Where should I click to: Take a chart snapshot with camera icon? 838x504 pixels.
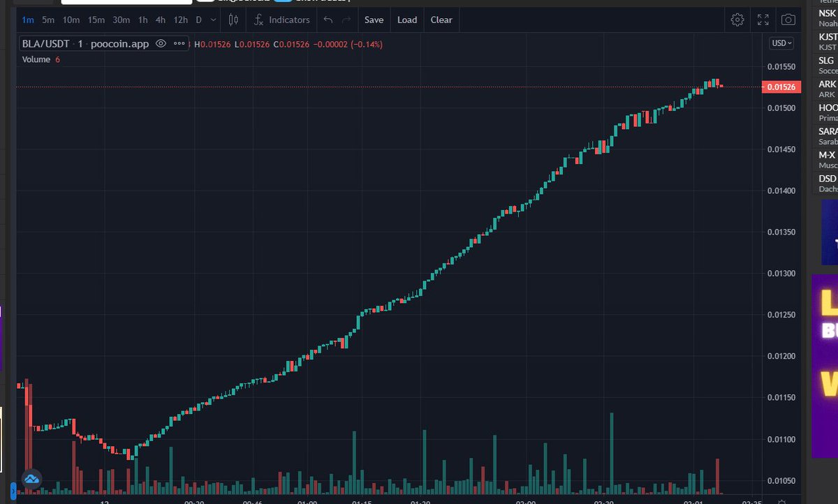(788, 20)
